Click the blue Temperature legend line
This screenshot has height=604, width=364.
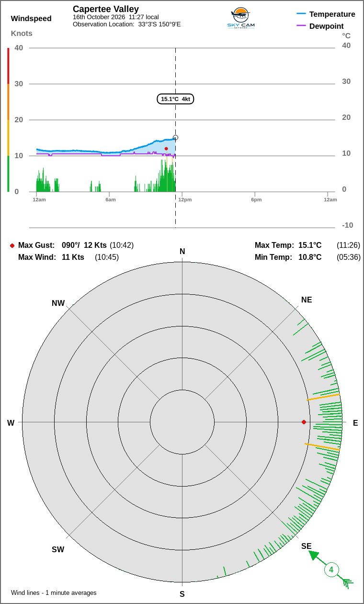tap(301, 14)
